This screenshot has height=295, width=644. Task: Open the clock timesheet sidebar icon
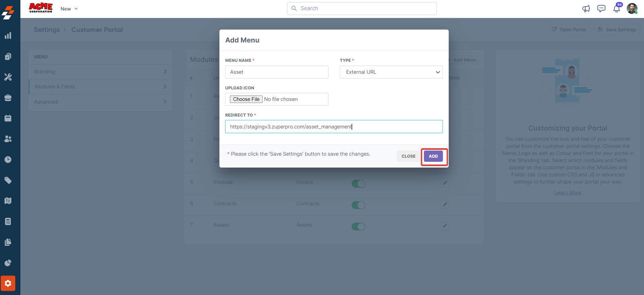(8, 160)
